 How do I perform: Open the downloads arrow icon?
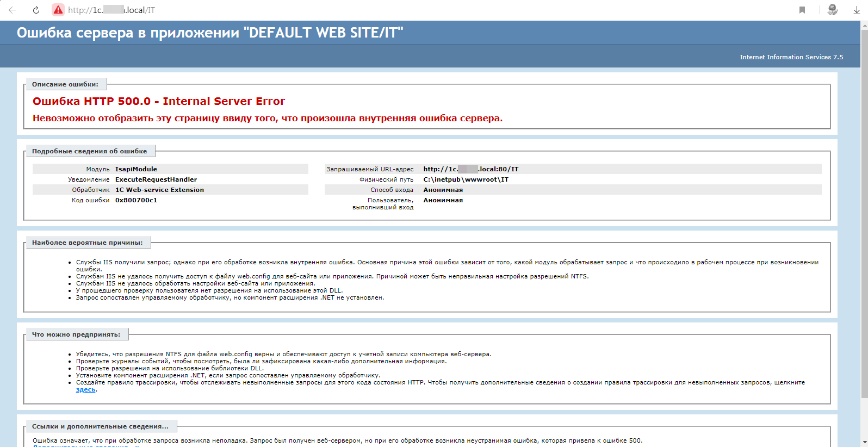857,10
